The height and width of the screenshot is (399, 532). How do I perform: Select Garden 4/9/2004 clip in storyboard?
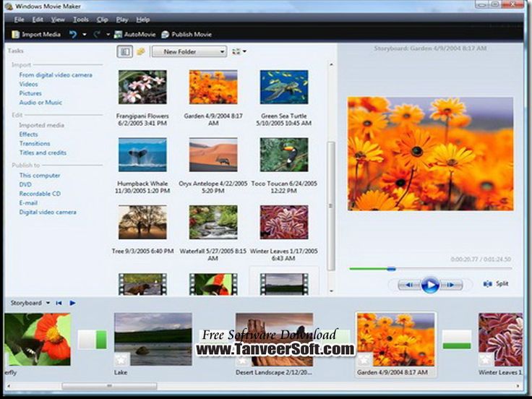click(x=396, y=339)
